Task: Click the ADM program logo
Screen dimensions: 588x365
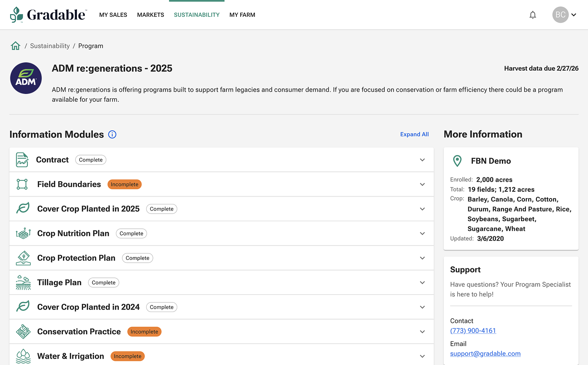Action: tap(26, 78)
